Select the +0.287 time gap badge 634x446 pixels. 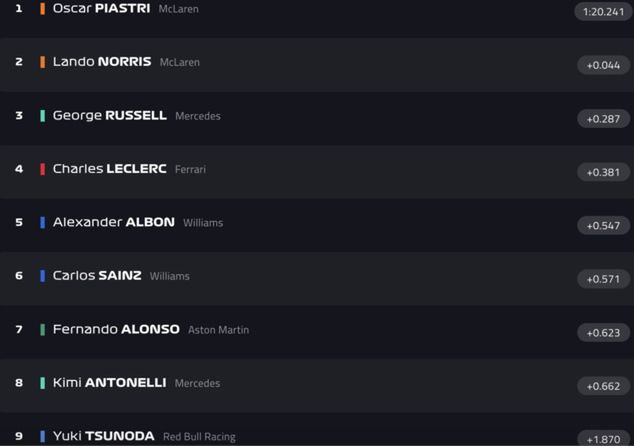coord(603,119)
